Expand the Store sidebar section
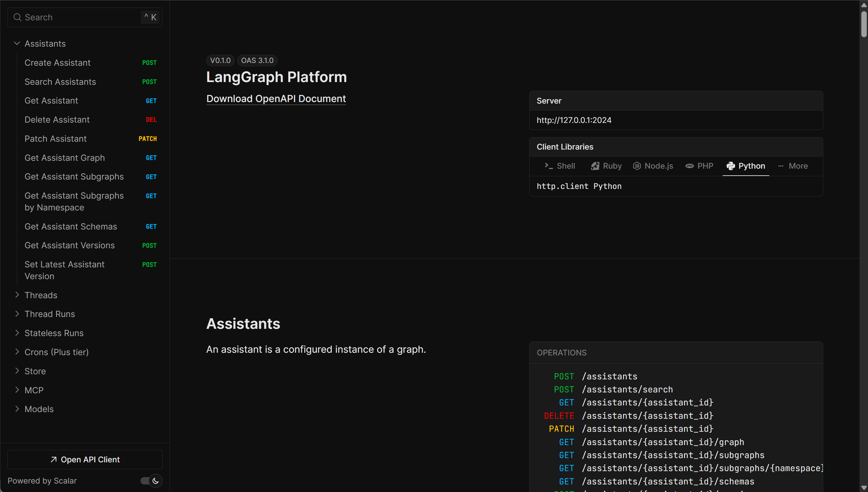Image resolution: width=868 pixels, height=492 pixels. point(17,371)
